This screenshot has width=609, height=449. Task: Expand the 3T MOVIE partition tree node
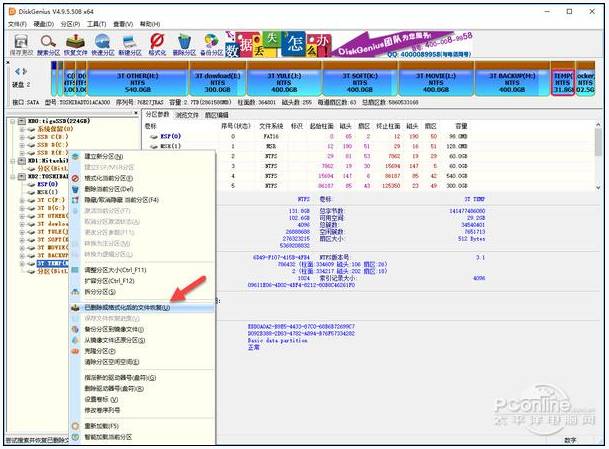tap(22, 248)
